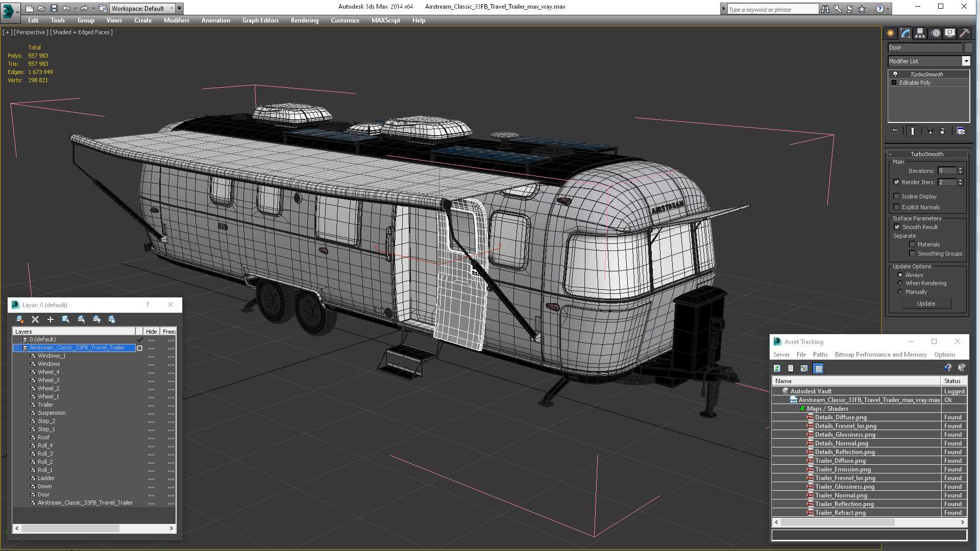Viewport: 980px width, 551px height.
Task: Open the Create command panel tab
Action: coord(891,33)
